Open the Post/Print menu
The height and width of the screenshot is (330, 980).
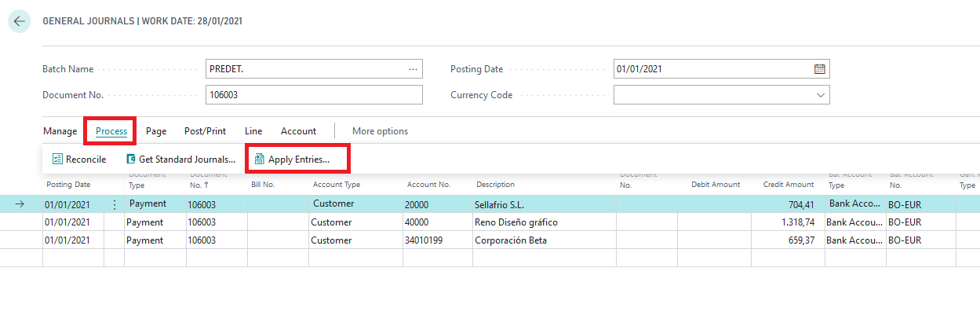[205, 131]
